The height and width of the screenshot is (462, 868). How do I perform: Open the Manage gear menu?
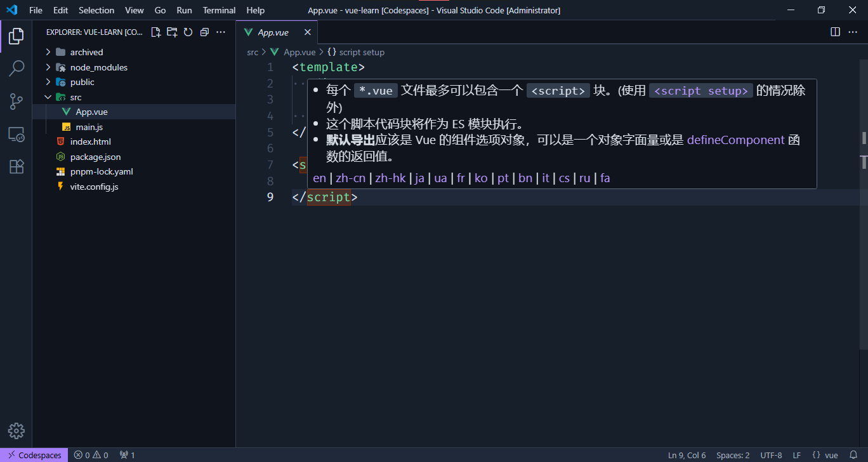pyautogui.click(x=16, y=431)
